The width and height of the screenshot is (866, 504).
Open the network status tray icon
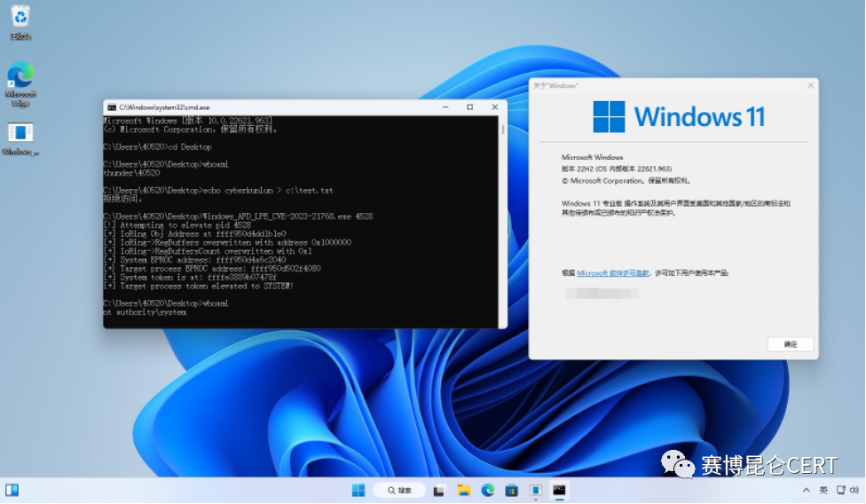point(841,490)
